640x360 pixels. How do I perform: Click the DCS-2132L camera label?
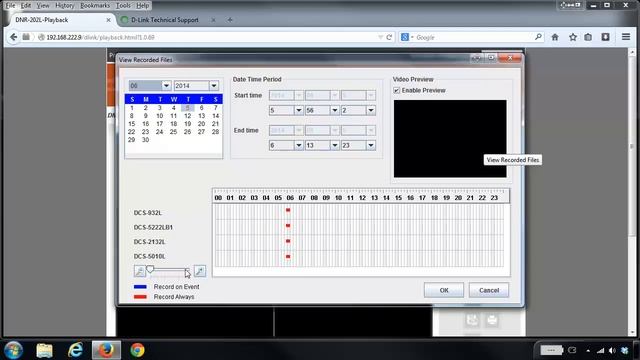coord(149,242)
